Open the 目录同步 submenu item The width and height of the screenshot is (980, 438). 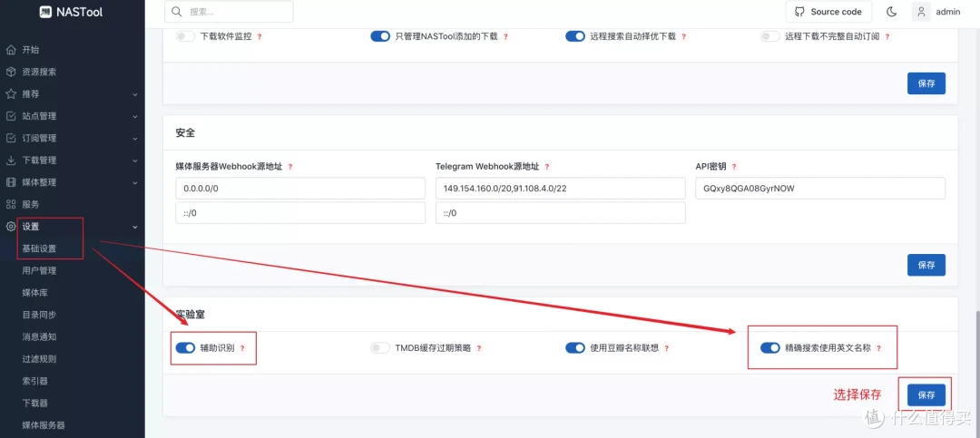39,315
